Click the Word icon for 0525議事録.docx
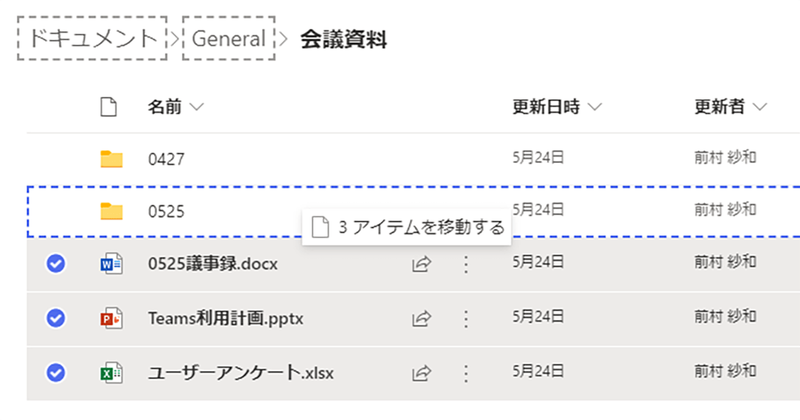 click(x=110, y=265)
